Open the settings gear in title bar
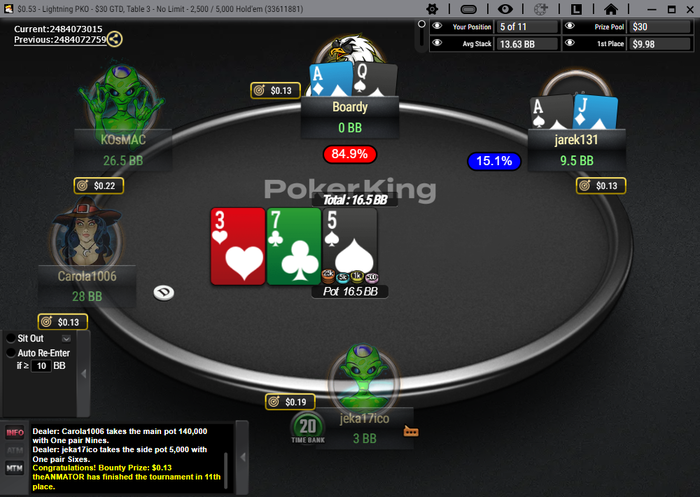700x497 pixels. 432,9
